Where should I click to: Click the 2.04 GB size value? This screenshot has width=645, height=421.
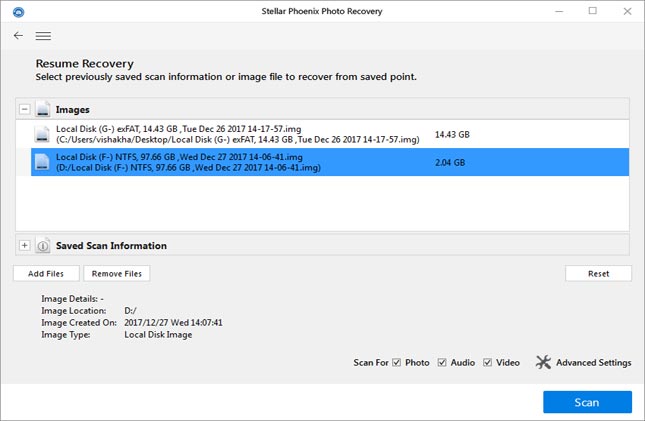pyautogui.click(x=450, y=163)
